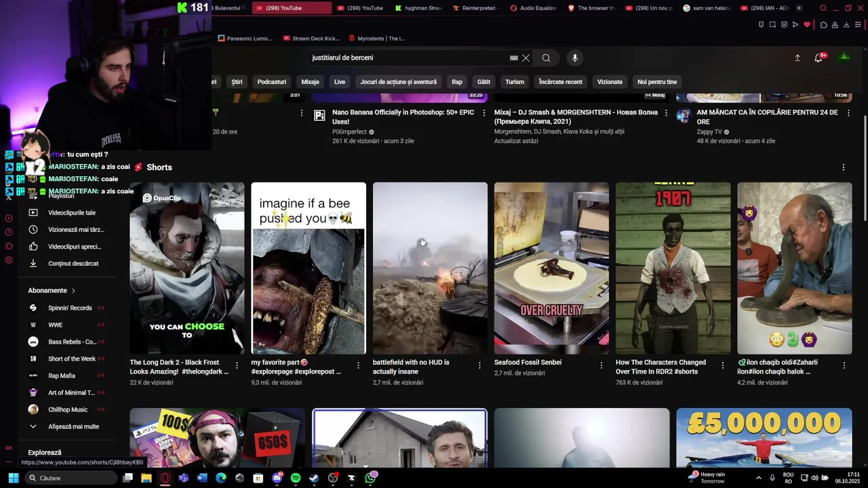Viewport: 868px width, 488px height.
Task: Click the Windows taskbar Căutare search box
Action: [x=71, y=478]
